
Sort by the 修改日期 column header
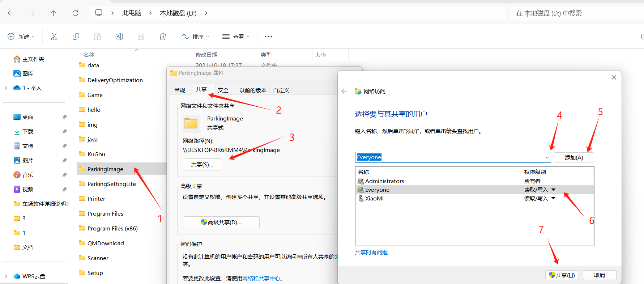pyautogui.click(x=206, y=55)
